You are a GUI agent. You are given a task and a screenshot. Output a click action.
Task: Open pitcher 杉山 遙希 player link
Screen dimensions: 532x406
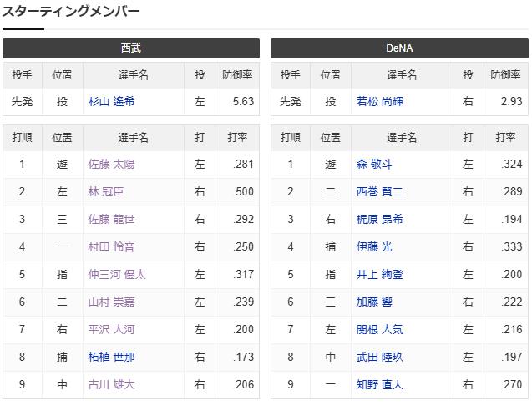(x=111, y=102)
